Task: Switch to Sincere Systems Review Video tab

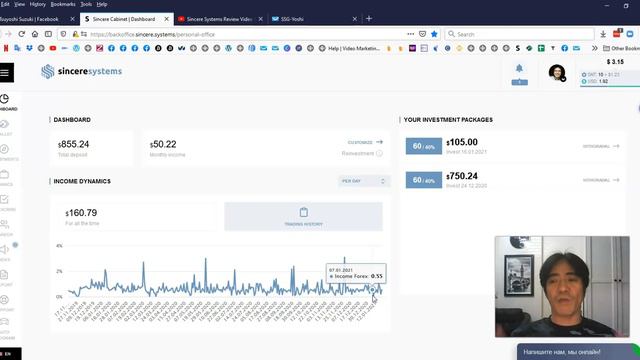Action: (220, 19)
